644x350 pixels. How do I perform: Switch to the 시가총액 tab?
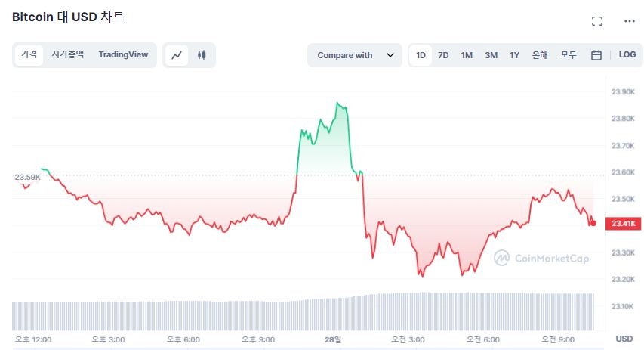coord(68,54)
